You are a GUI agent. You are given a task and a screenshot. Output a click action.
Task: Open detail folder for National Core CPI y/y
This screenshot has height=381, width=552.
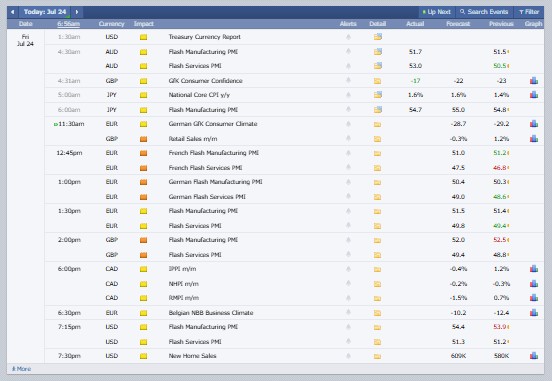(x=378, y=95)
